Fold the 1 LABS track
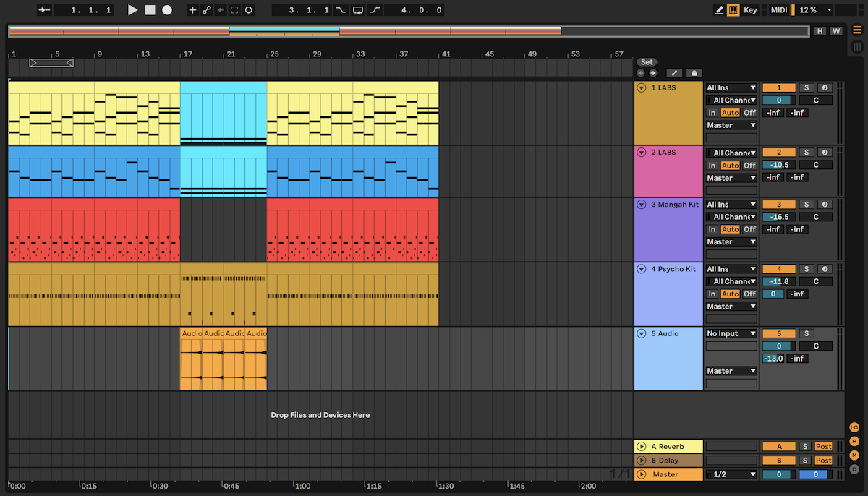 tap(641, 87)
